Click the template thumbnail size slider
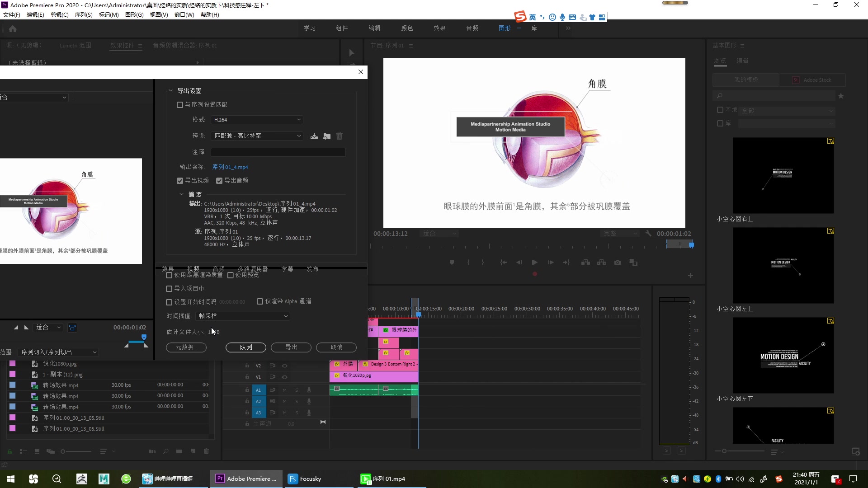 click(724, 451)
